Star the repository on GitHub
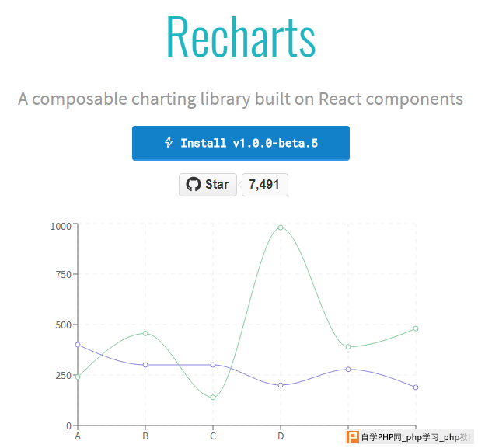Image resolution: width=478 pixels, height=448 pixels. tap(208, 184)
